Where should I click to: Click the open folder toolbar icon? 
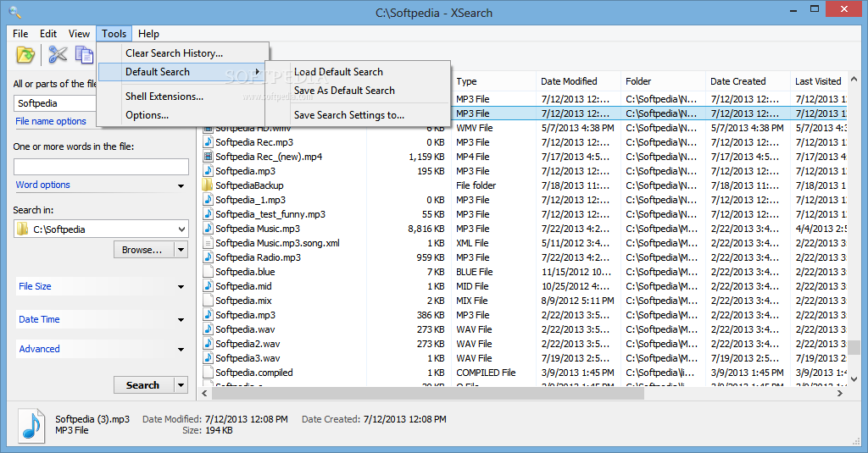click(25, 55)
